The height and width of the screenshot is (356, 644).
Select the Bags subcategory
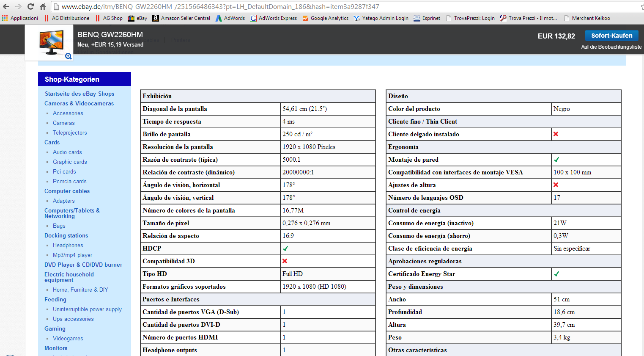[x=59, y=226]
